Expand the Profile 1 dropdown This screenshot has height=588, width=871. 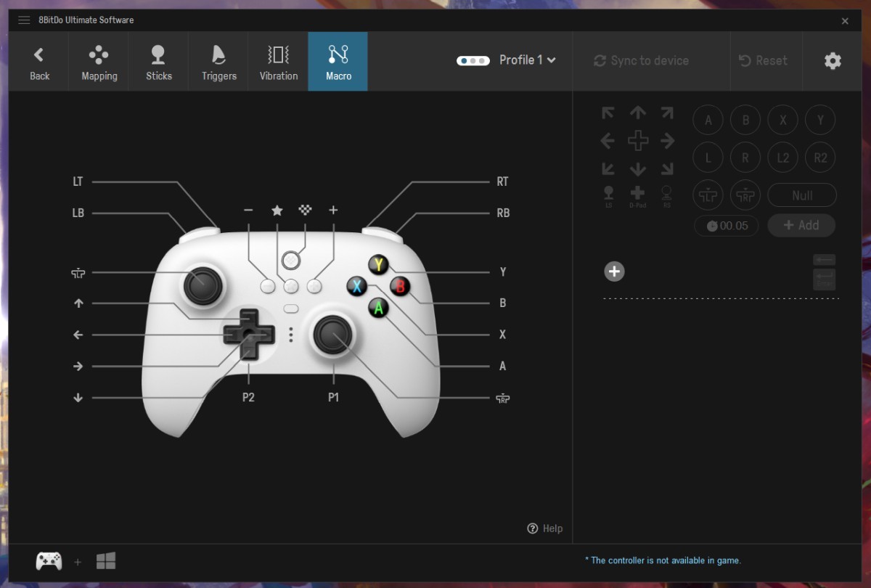[527, 60]
